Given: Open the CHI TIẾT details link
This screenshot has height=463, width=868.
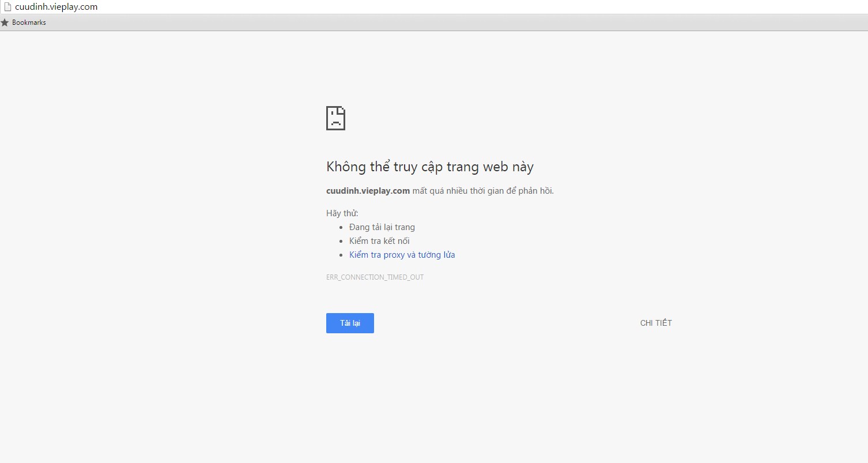Looking at the screenshot, I should (x=656, y=323).
